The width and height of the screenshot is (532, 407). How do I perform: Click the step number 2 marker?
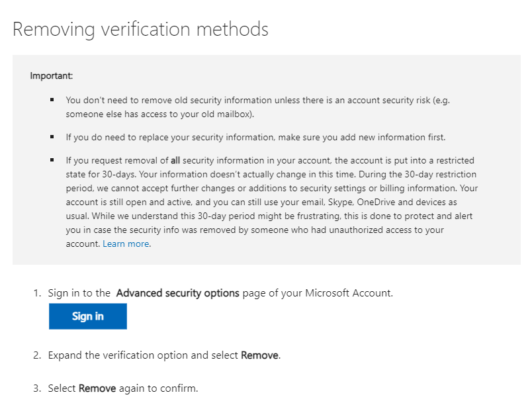[37, 355]
